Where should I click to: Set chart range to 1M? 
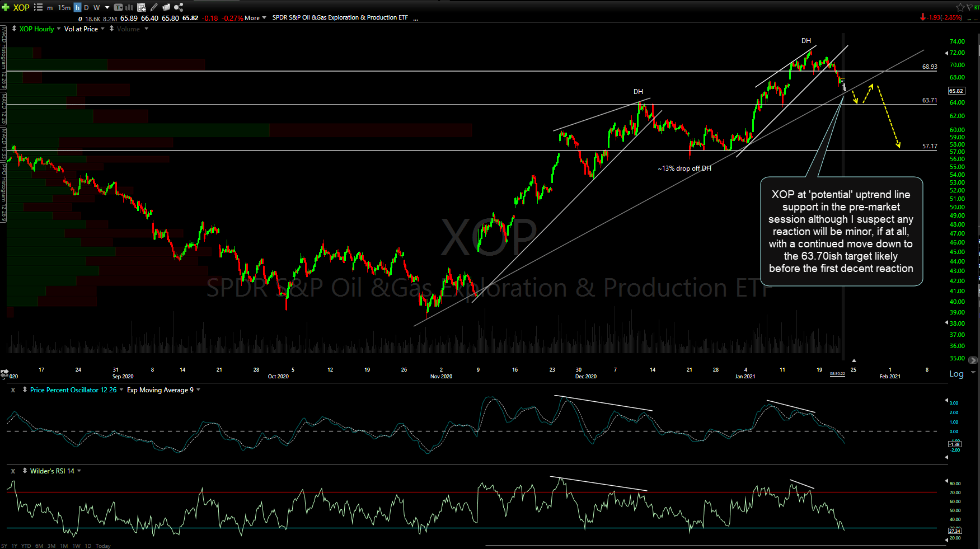[64, 546]
